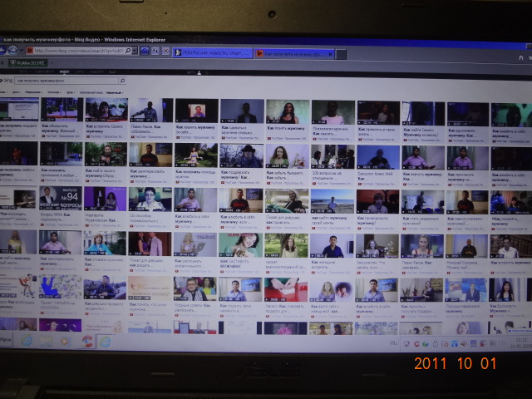The width and height of the screenshot is (532, 399).
Task: Open the file explorer folder taskbar icon
Action: tap(47, 341)
